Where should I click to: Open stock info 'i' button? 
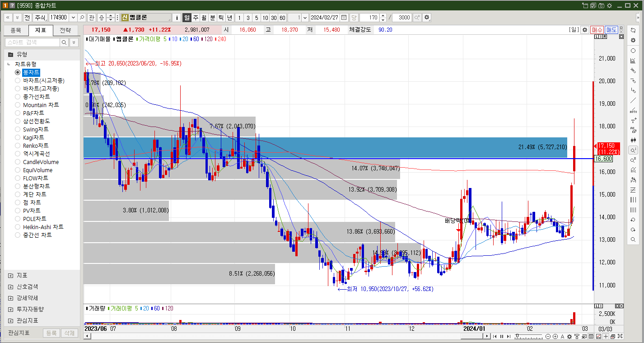[x=177, y=18]
